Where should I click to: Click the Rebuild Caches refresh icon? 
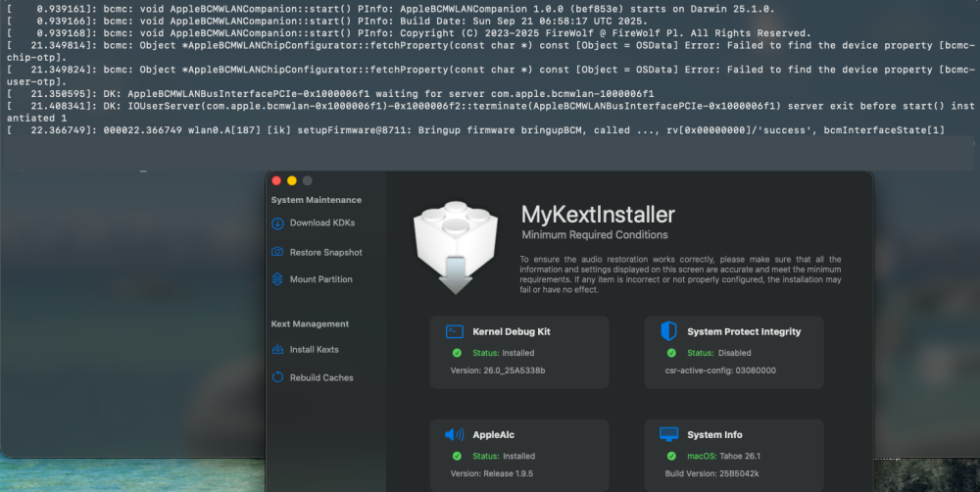tap(277, 377)
